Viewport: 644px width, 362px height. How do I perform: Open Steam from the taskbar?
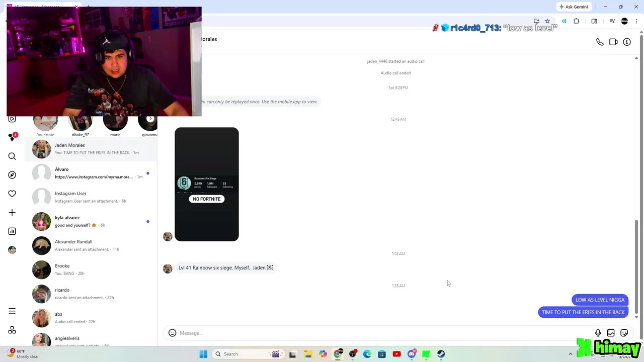pos(441,354)
